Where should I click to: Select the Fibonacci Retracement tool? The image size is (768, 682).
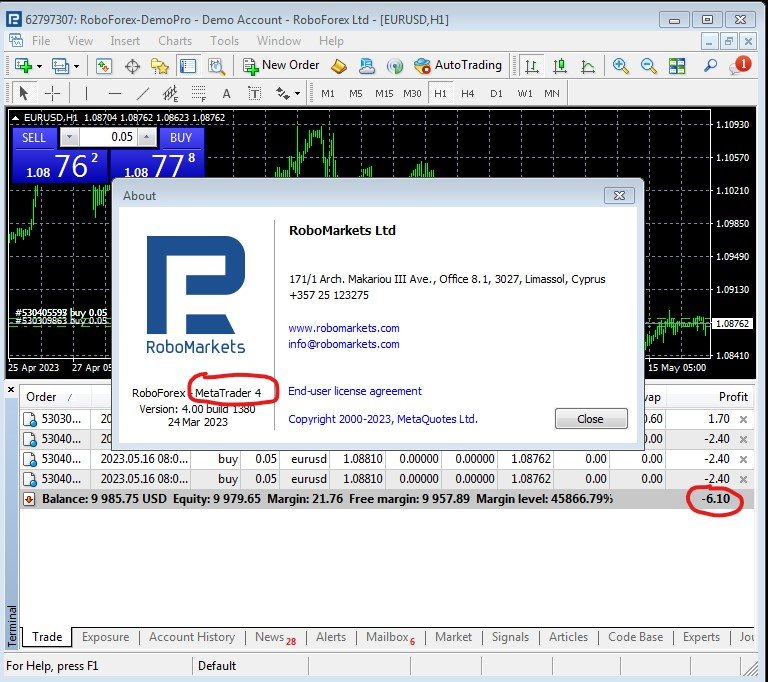198,93
